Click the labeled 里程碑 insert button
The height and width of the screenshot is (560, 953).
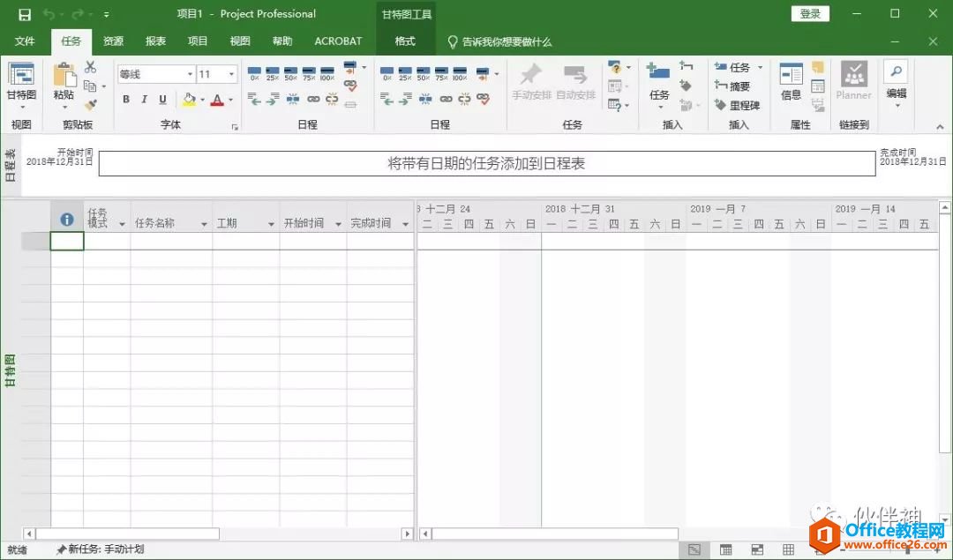pos(737,105)
